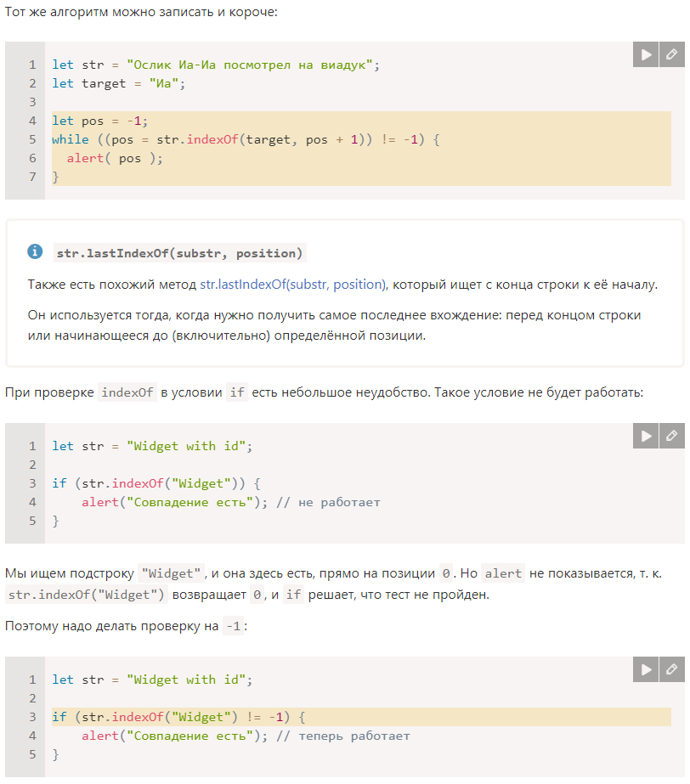Click the inline -1 code snippet
Screen dimensions: 690x784
[x=233, y=626]
